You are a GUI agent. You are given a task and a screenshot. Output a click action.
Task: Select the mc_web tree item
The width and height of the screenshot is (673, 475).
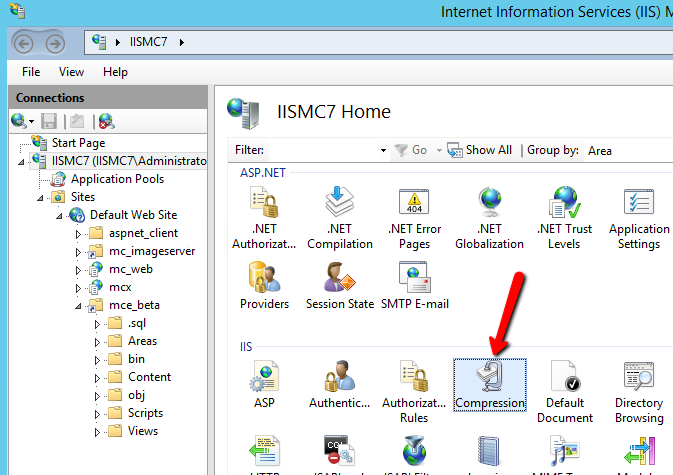tap(130, 269)
